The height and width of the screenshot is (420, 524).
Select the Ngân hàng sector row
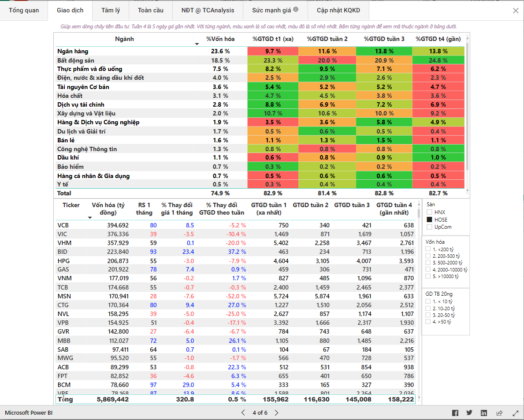[x=73, y=52]
